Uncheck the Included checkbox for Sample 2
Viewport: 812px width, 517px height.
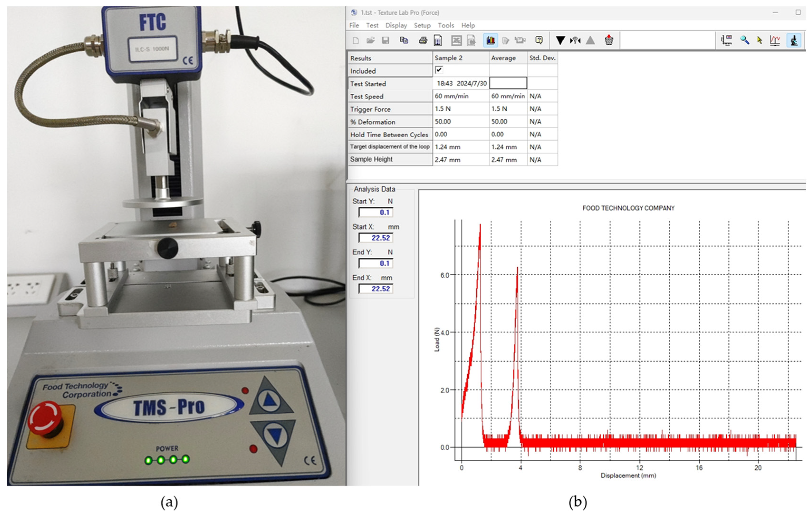(439, 70)
